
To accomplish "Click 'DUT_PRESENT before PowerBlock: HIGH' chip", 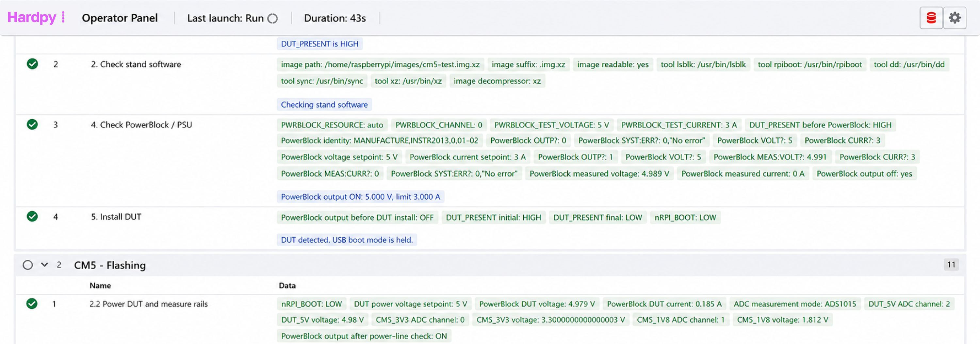I will point(820,125).
